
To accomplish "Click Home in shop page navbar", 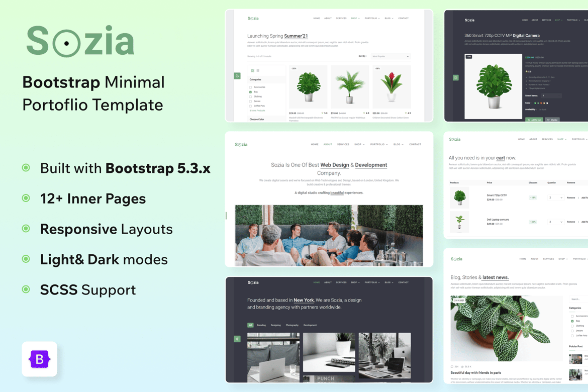I will (x=317, y=19).
